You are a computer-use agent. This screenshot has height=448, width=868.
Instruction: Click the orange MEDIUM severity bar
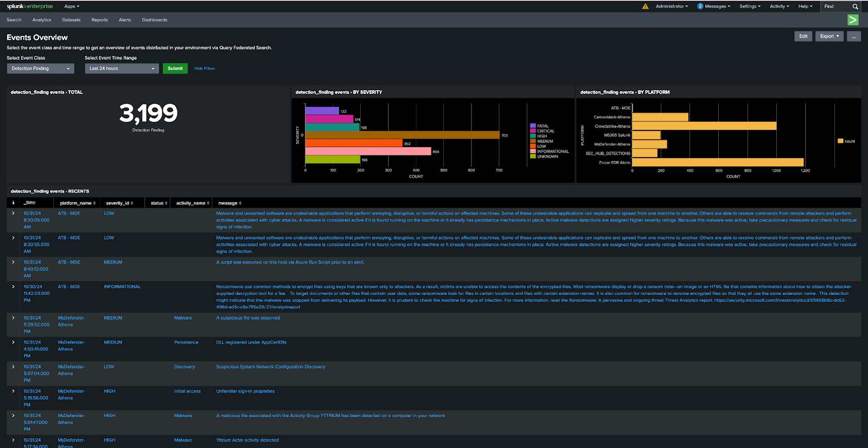coord(402,135)
